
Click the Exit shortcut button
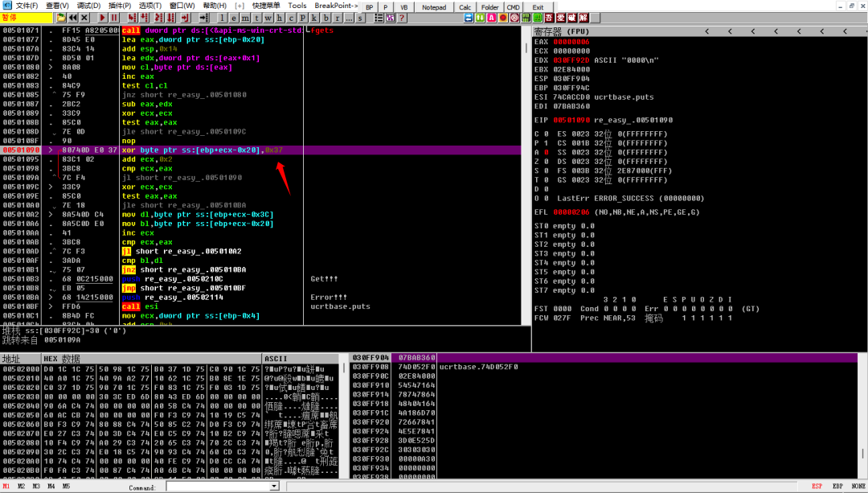[538, 7]
